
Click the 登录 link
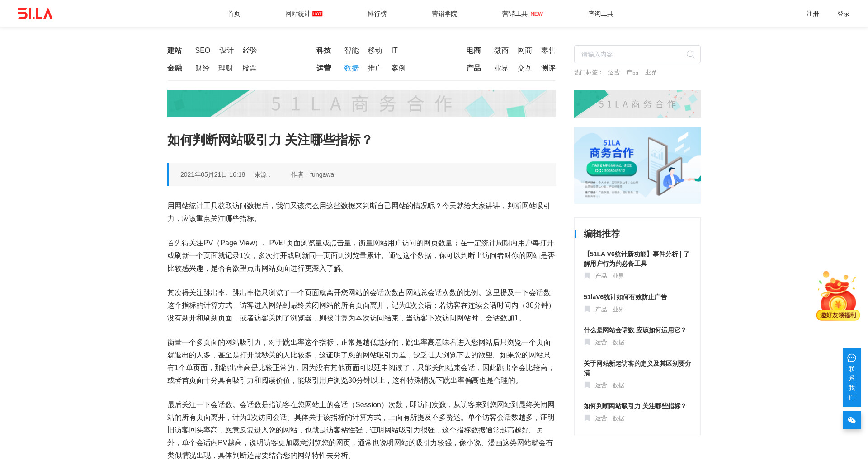pos(843,14)
